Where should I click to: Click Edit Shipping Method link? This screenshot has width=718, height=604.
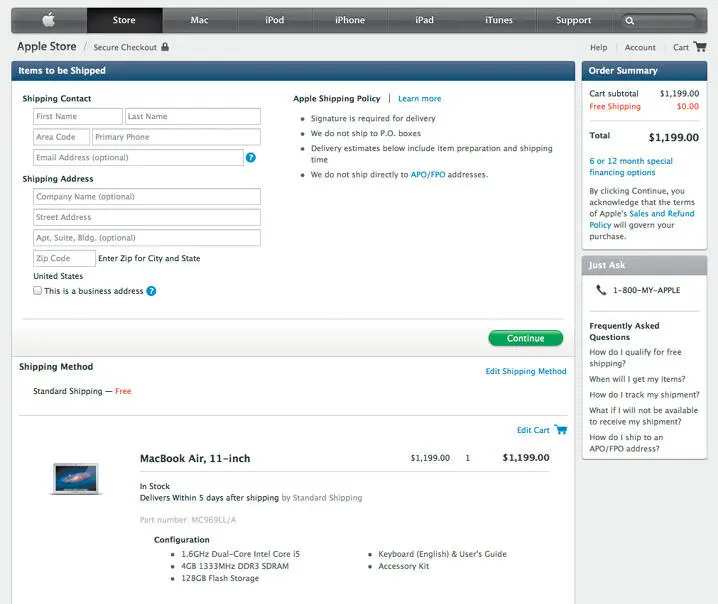[526, 371]
